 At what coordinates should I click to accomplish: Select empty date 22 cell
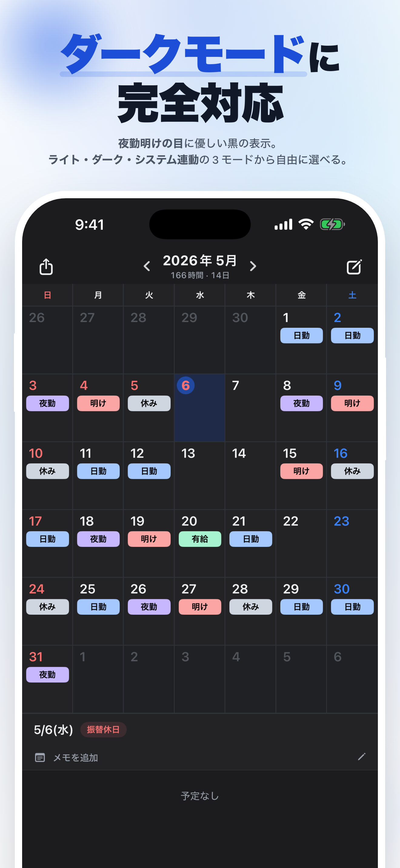click(x=301, y=543)
